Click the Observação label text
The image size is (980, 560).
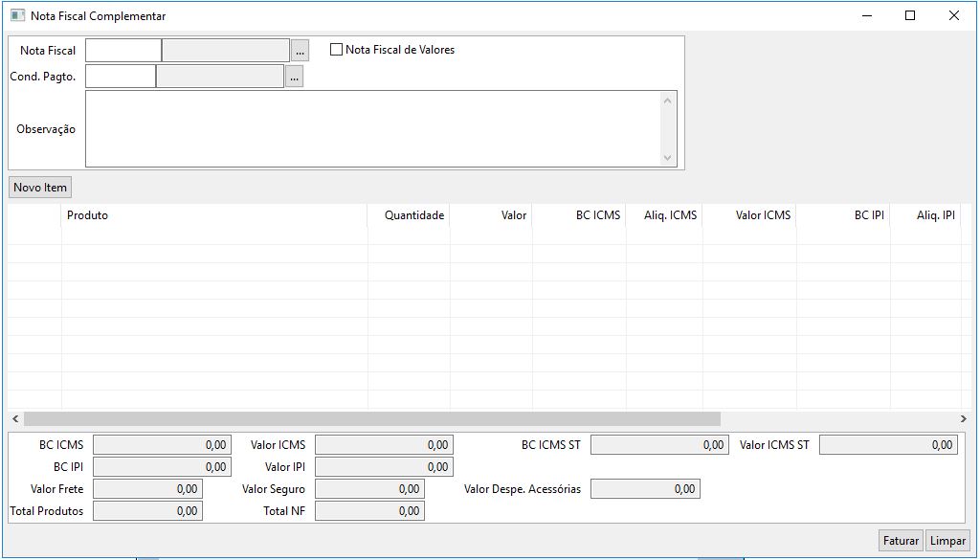tap(46, 129)
